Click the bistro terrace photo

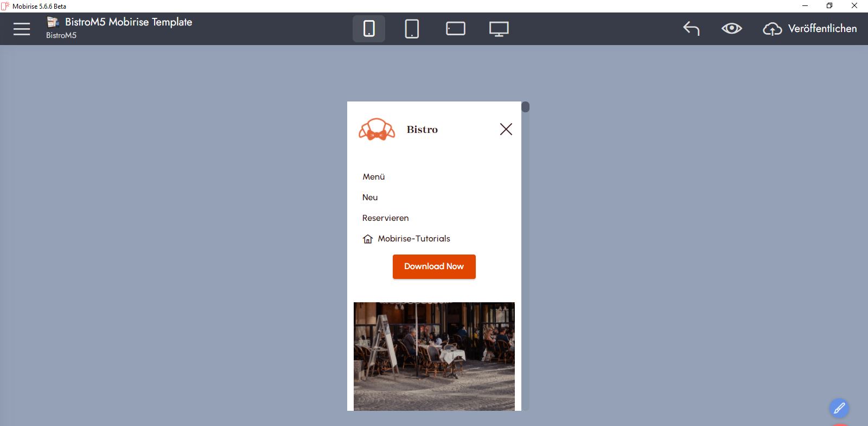pyautogui.click(x=434, y=356)
